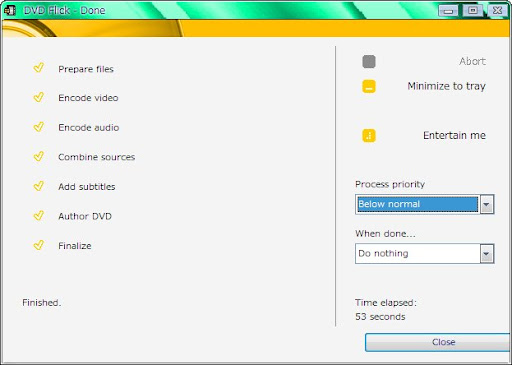Click the checkmark beside Encode video
Viewport: 512px width, 365px height.
[x=39, y=97]
